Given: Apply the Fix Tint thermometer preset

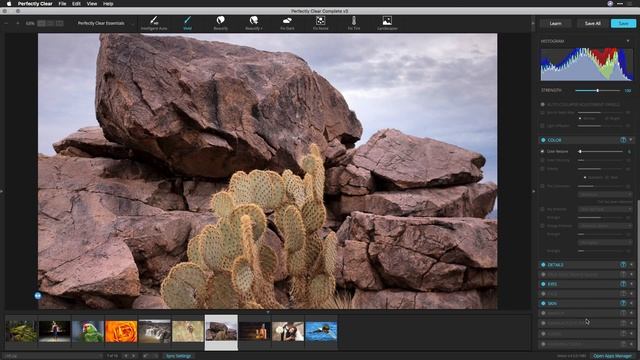Looking at the screenshot, I should pyautogui.click(x=354, y=23).
